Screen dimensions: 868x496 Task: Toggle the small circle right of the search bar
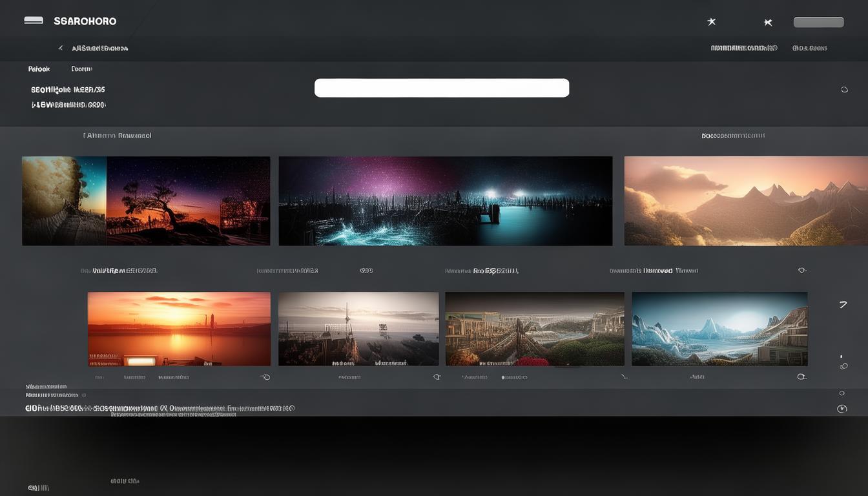(844, 90)
